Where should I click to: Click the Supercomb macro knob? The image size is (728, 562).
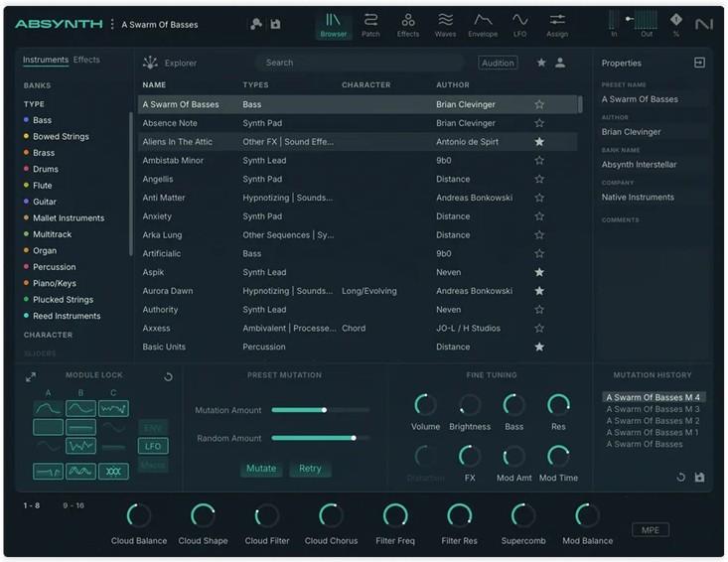[523, 515]
